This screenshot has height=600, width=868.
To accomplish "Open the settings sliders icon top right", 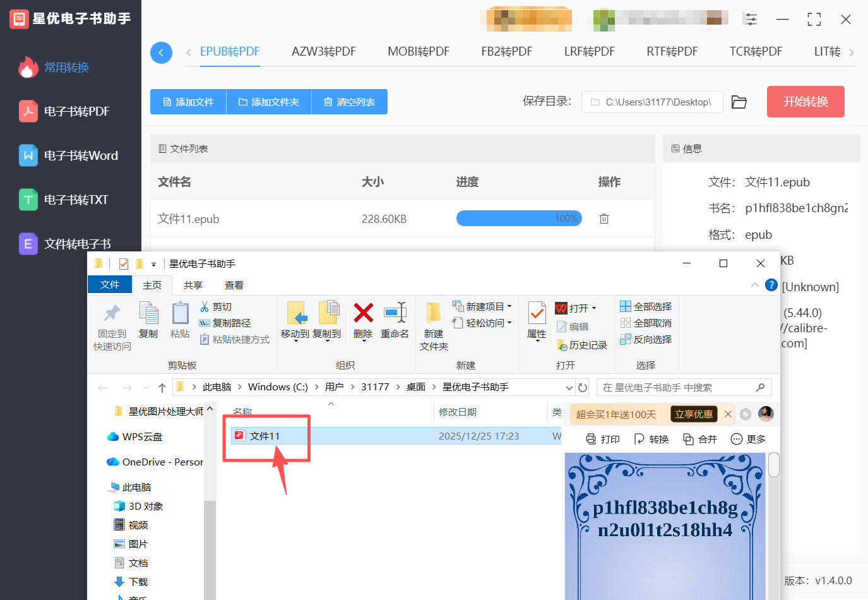I will 751,20.
